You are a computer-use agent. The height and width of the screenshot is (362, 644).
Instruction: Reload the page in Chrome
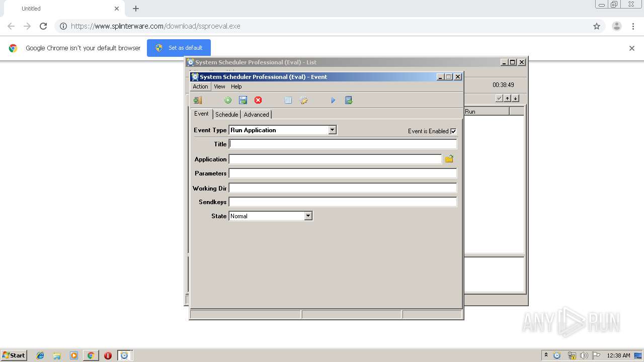click(43, 26)
